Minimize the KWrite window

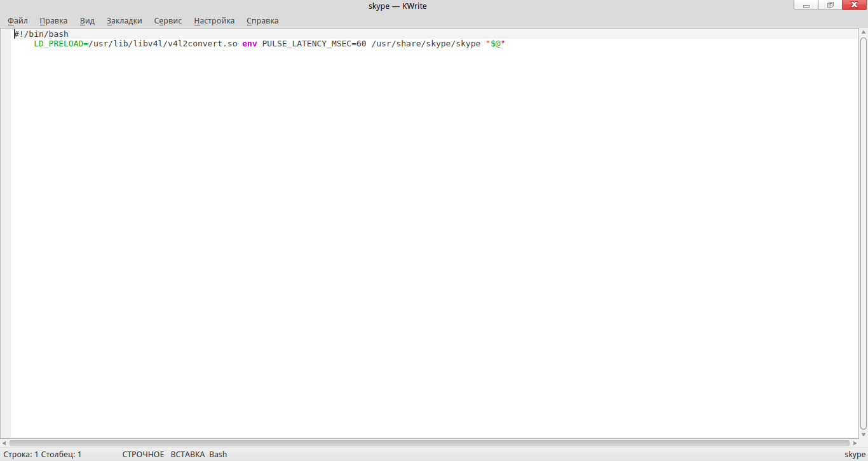(806, 5)
